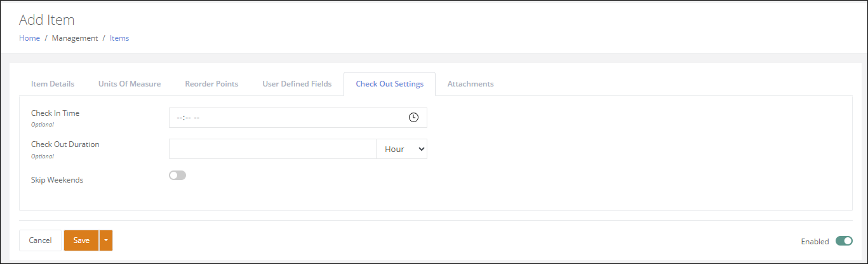Click the Management breadcrumb

[75, 38]
